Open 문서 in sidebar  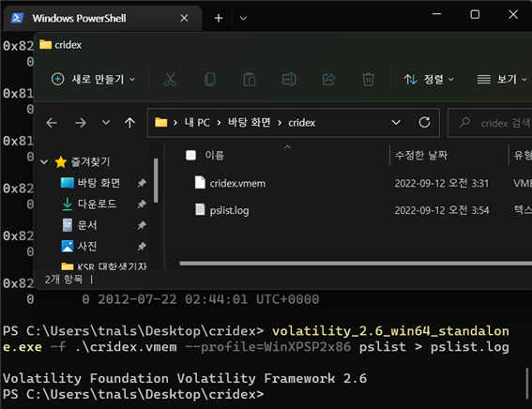pos(87,225)
